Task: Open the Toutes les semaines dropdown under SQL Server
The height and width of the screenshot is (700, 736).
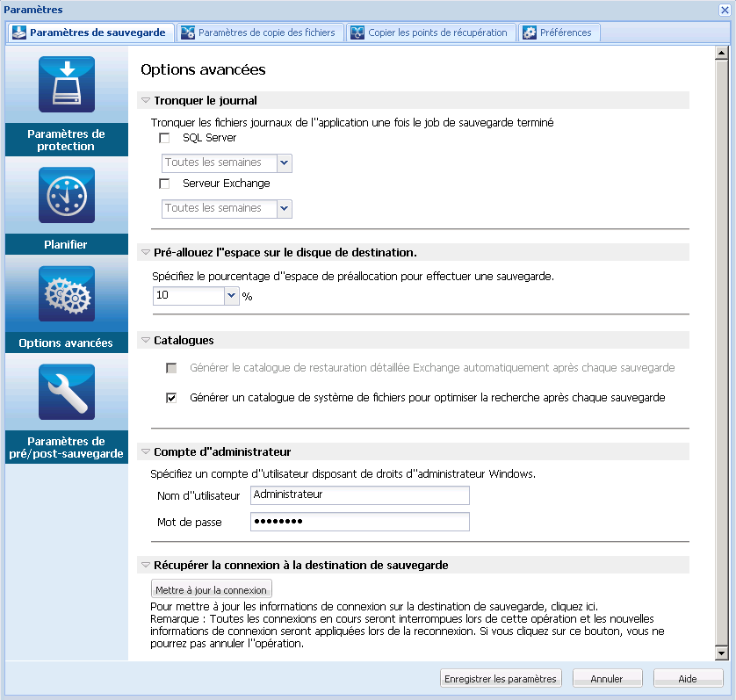Action: [x=284, y=162]
